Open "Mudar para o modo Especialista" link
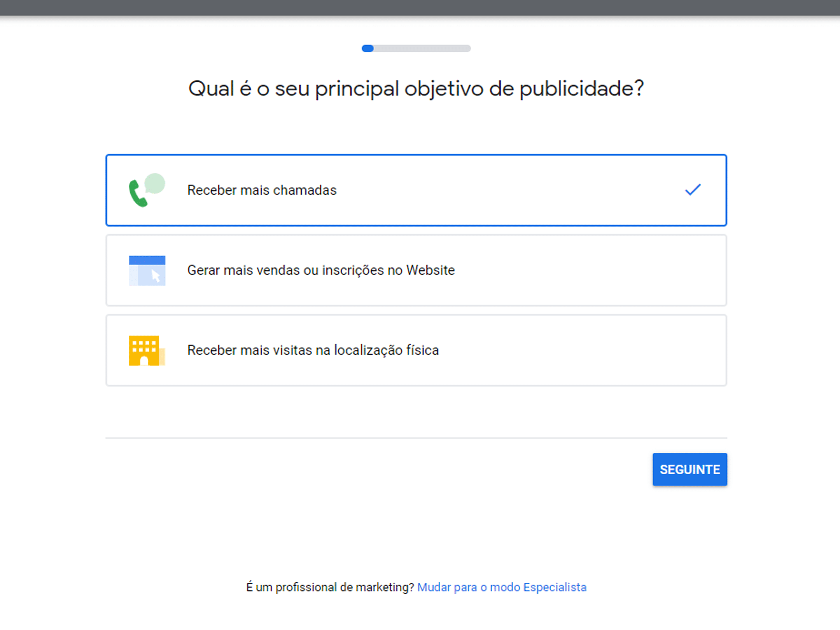 pos(502,587)
